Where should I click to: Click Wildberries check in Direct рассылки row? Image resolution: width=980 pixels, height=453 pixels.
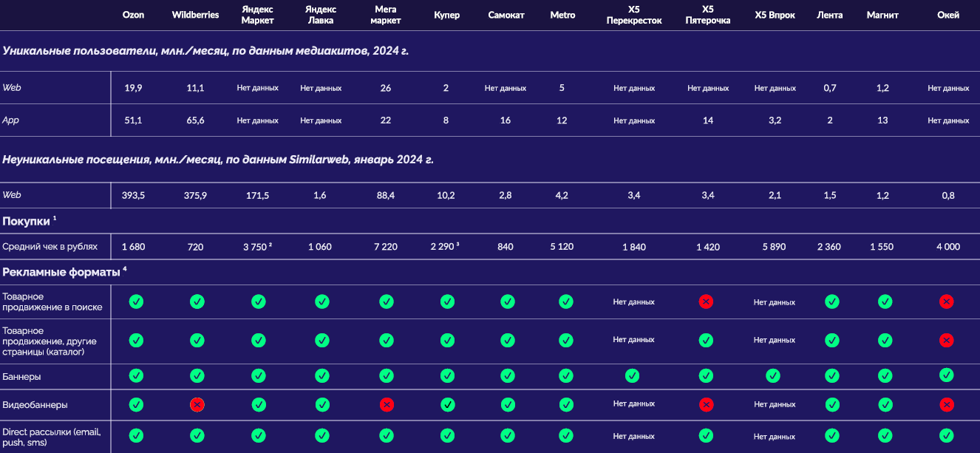click(197, 435)
